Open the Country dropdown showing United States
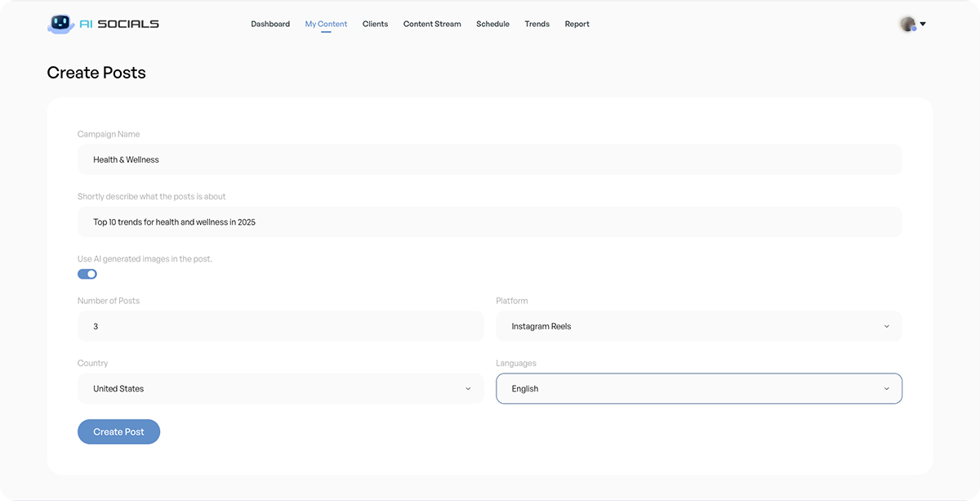The image size is (980, 501). tap(280, 388)
